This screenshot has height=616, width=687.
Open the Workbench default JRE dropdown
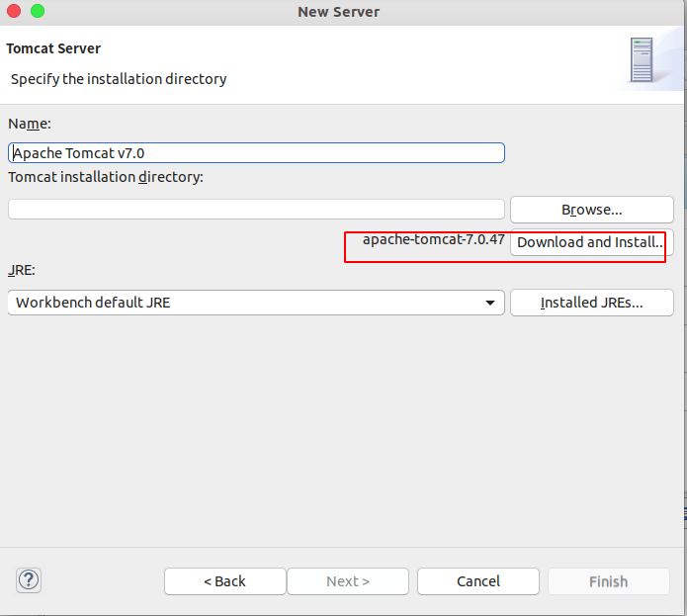pos(256,303)
